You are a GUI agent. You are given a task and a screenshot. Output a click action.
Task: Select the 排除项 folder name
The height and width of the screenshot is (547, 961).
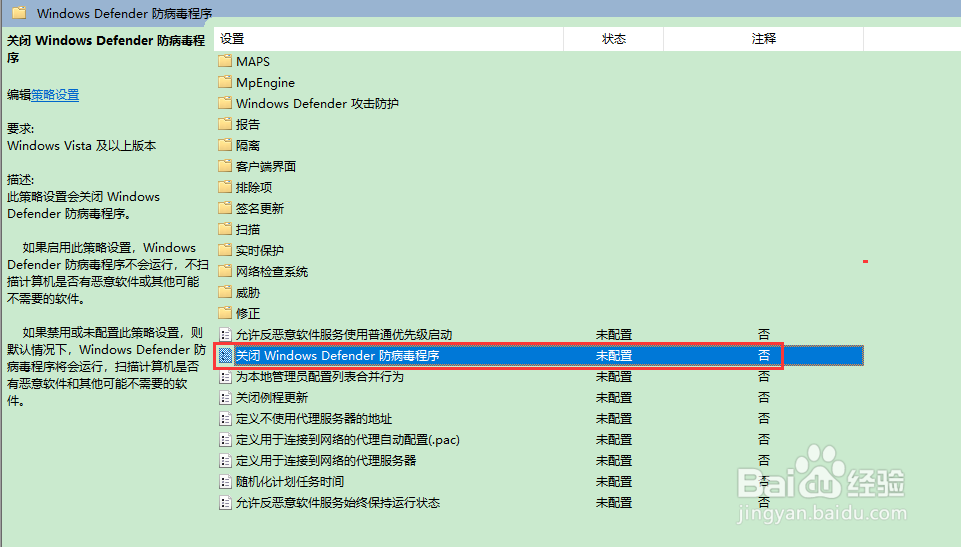pos(254,187)
